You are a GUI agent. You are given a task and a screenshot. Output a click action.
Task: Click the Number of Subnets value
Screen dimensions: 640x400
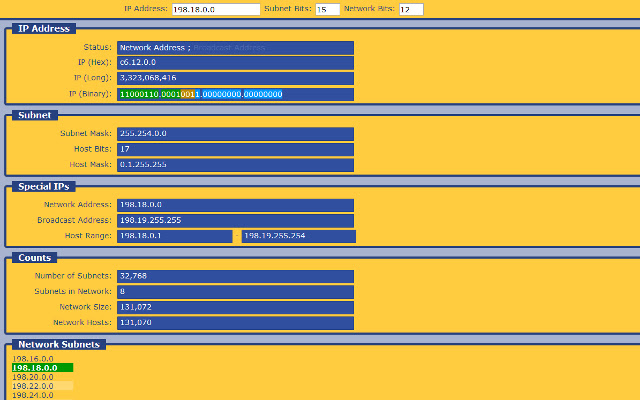click(x=235, y=276)
